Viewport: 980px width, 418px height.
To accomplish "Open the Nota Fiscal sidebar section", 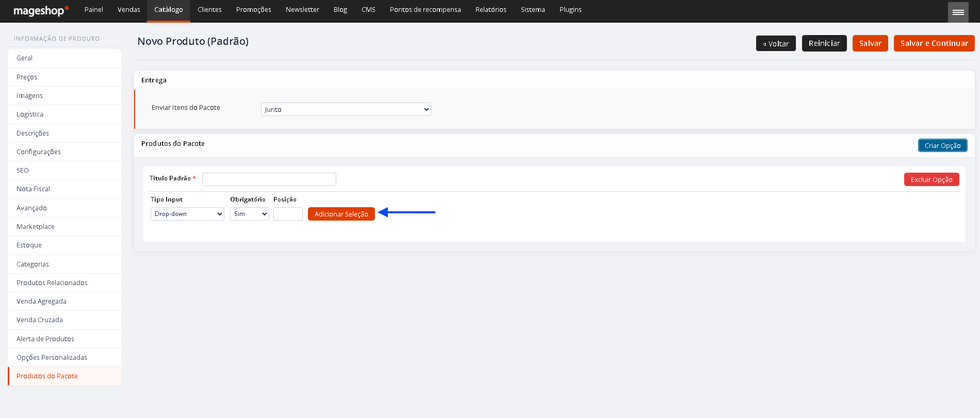I will coord(64,189).
